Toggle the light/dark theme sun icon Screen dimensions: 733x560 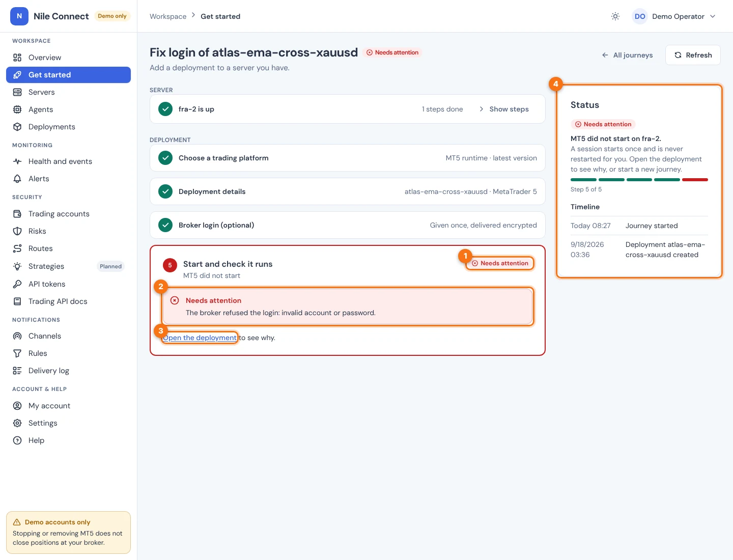pyautogui.click(x=615, y=16)
